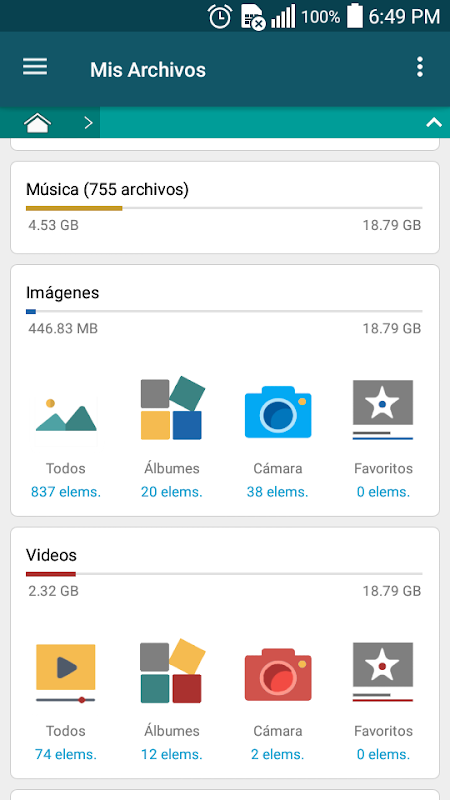
Task: Open the 837 elems. images link
Action: tap(66, 492)
